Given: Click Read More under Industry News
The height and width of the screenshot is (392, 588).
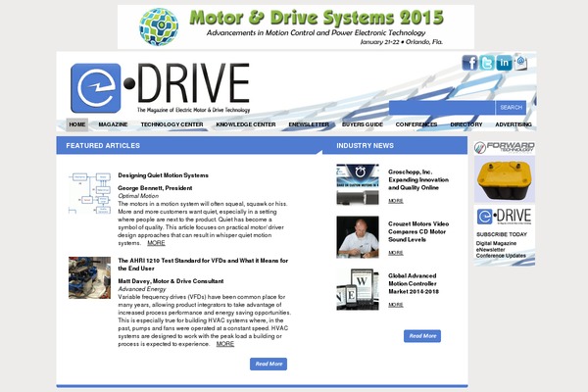Looking at the screenshot, I should [422, 336].
